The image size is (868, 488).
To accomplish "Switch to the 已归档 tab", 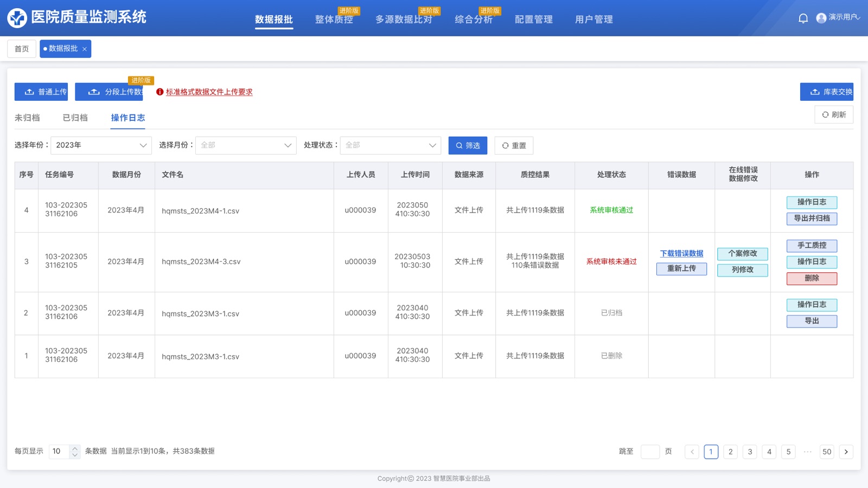I will 75,118.
